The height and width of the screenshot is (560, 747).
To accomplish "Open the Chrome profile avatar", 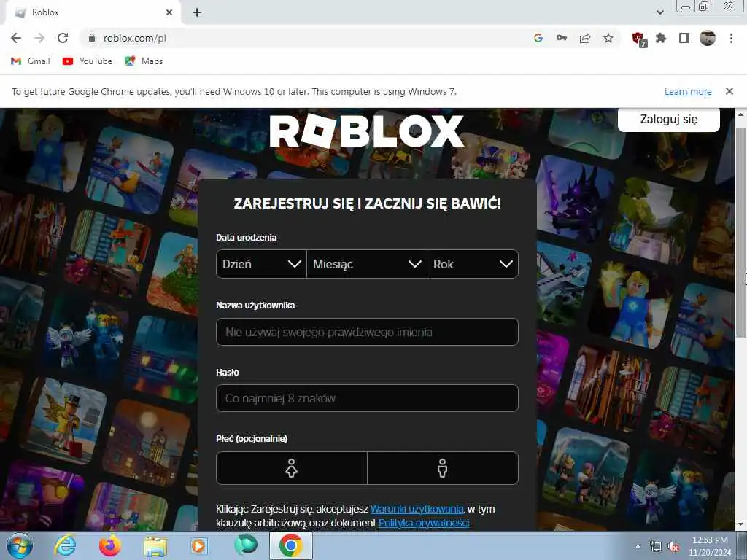I will tap(708, 38).
